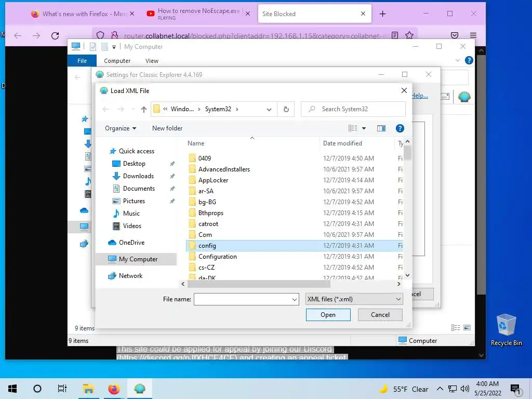Open Task View on the taskbar

point(62,389)
